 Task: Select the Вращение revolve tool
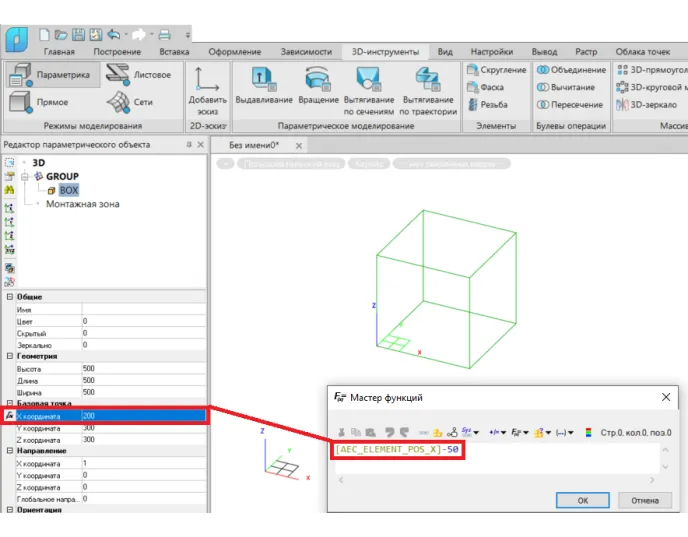point(319,86)
